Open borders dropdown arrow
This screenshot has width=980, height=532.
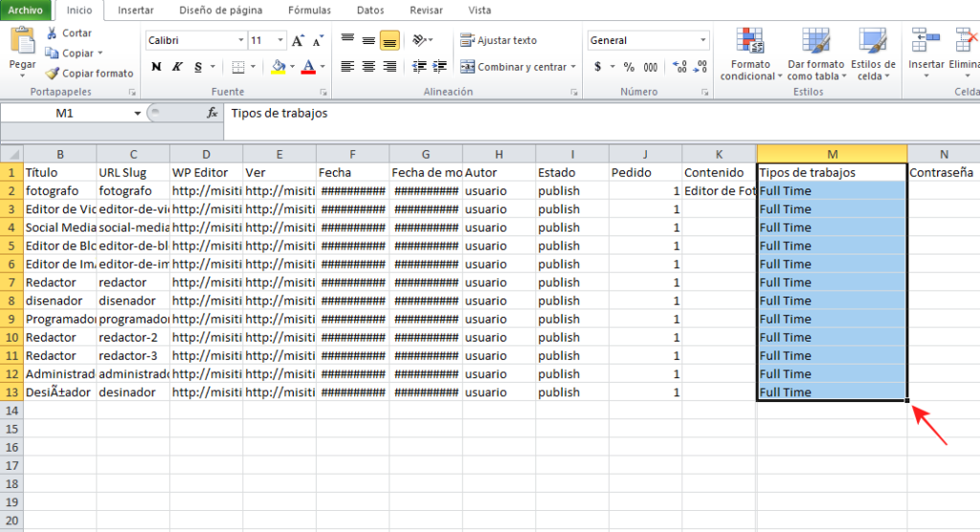253,66
